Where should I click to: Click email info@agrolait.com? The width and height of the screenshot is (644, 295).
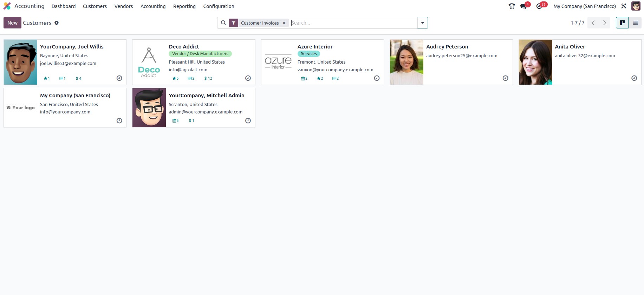(x=188, y=70)
